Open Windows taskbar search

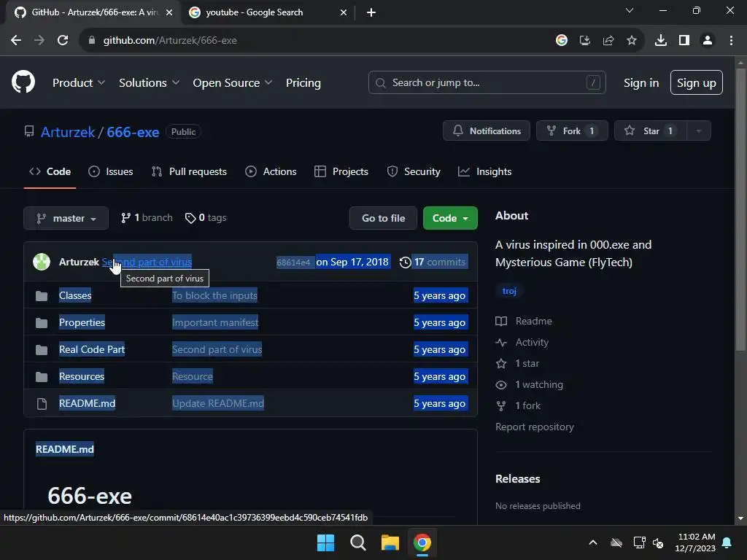pyautogui.click(x=357, y=542)
